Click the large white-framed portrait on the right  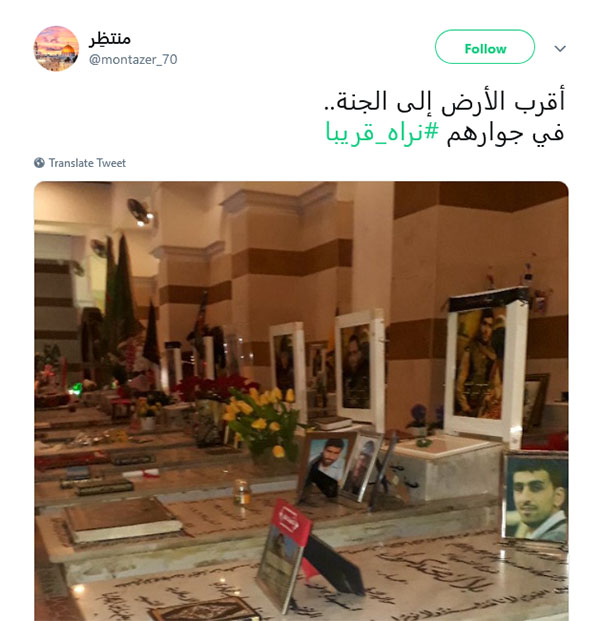[x=485, y=364]
